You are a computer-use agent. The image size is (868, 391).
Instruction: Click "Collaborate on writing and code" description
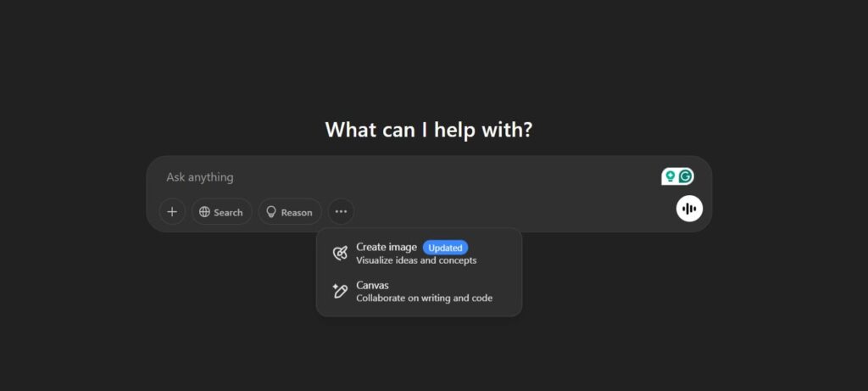coord(424,299)
